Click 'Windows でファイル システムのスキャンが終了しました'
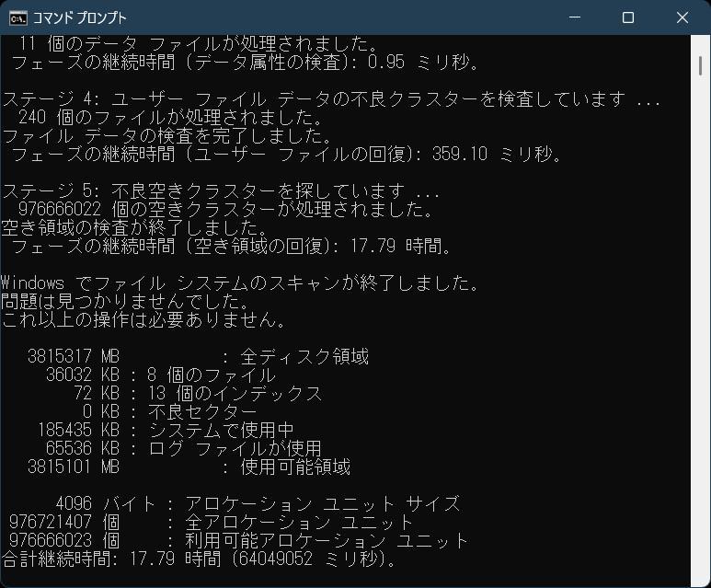Image resolution: width=711 pixels, height=588 pixels. pos(239,283)
